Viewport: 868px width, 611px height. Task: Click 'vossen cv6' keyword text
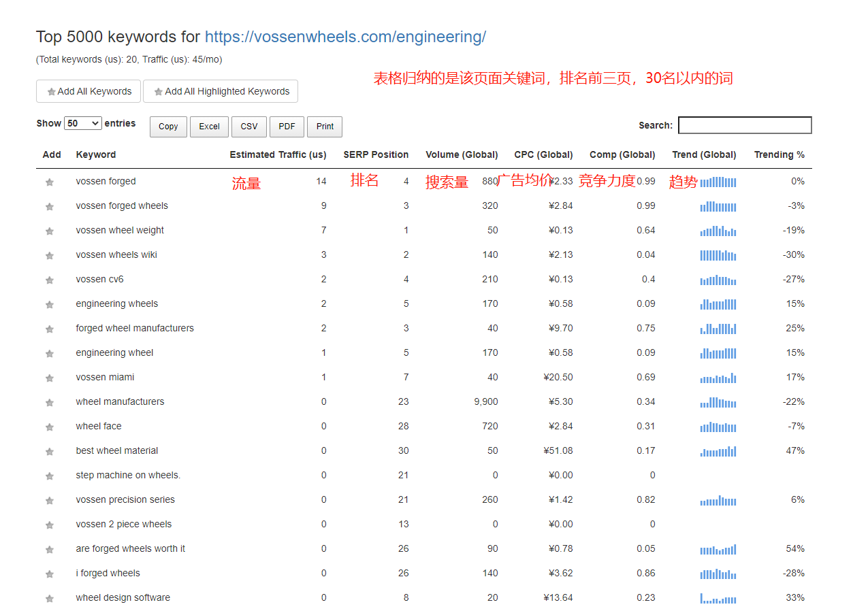100,279
